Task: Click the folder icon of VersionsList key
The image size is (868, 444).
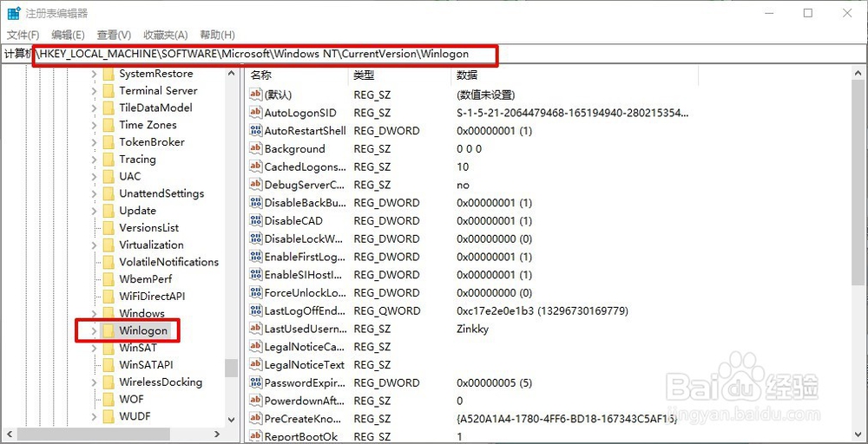Action: coord(108,228)
